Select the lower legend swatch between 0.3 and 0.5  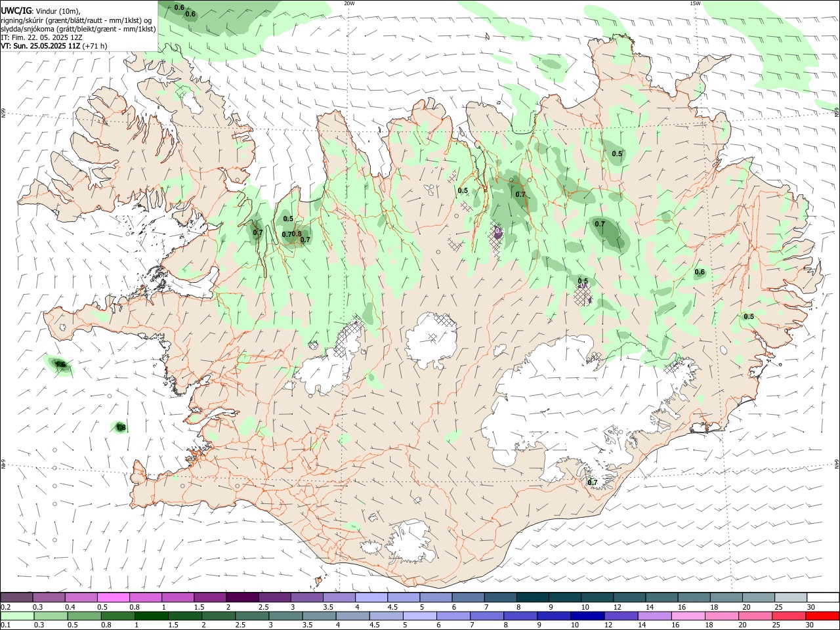coord(51,616)
